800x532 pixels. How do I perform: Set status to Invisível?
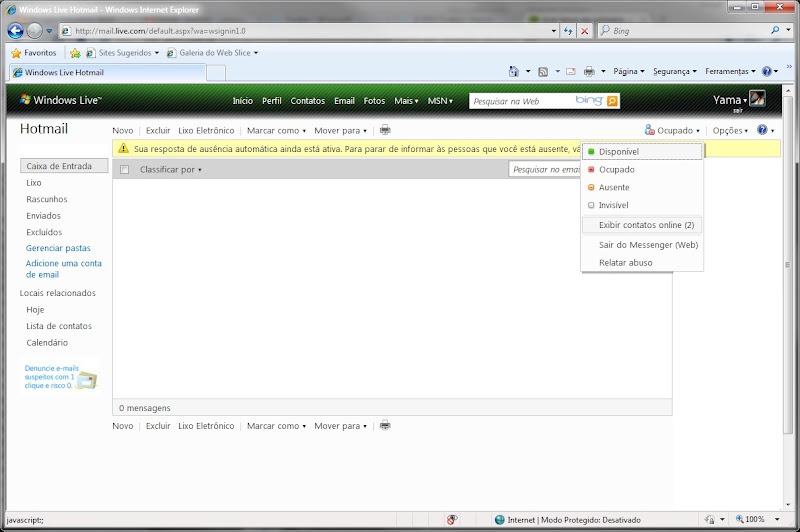click(642, 205)
